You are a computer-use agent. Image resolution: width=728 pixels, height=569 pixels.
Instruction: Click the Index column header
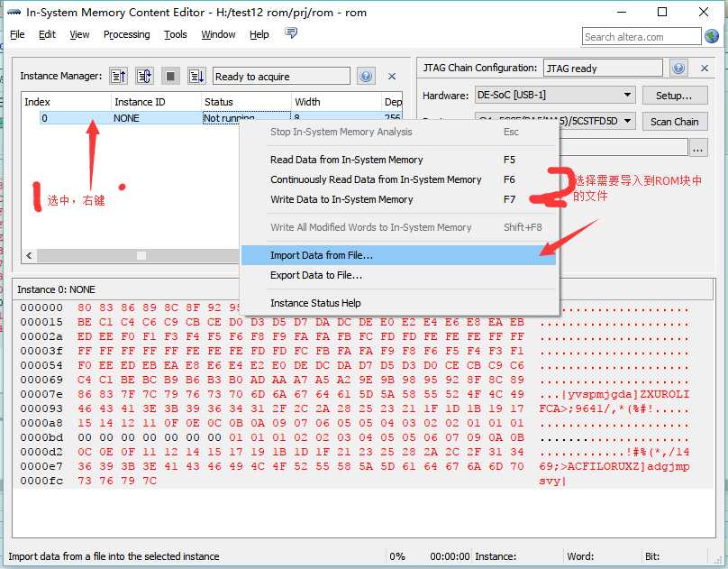[x=66, y=102]
